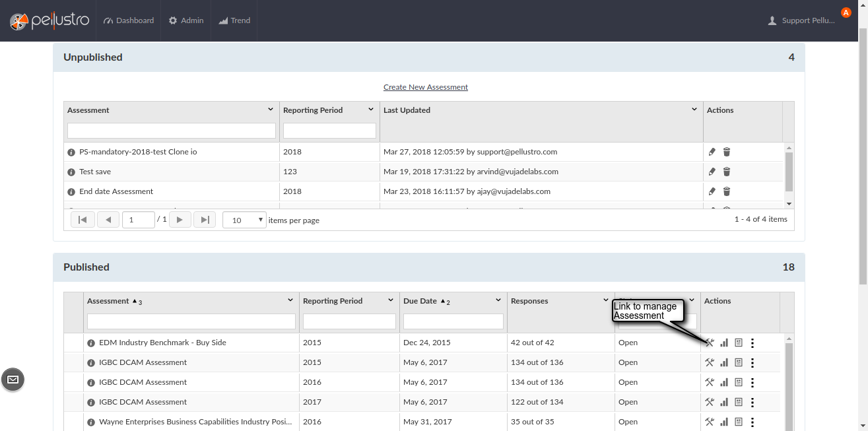Manage the 2017 IGBC DCAM Assessment
The height and width of the screenshot is (431, 868).
[710, 402]
